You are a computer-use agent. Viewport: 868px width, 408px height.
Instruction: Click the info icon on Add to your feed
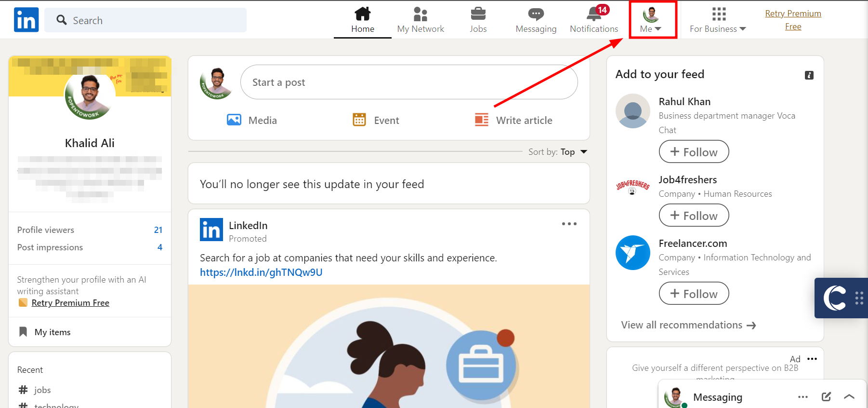click(809, 75)
